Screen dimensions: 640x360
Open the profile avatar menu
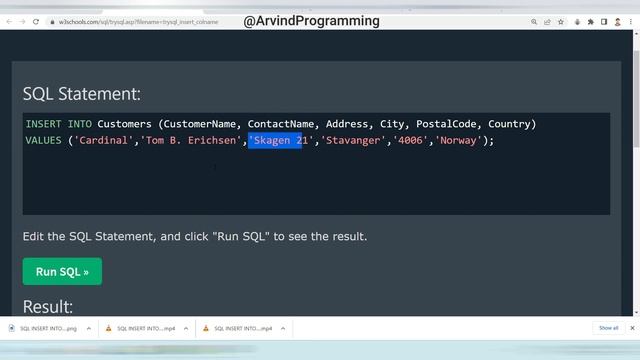click(618, 22)
